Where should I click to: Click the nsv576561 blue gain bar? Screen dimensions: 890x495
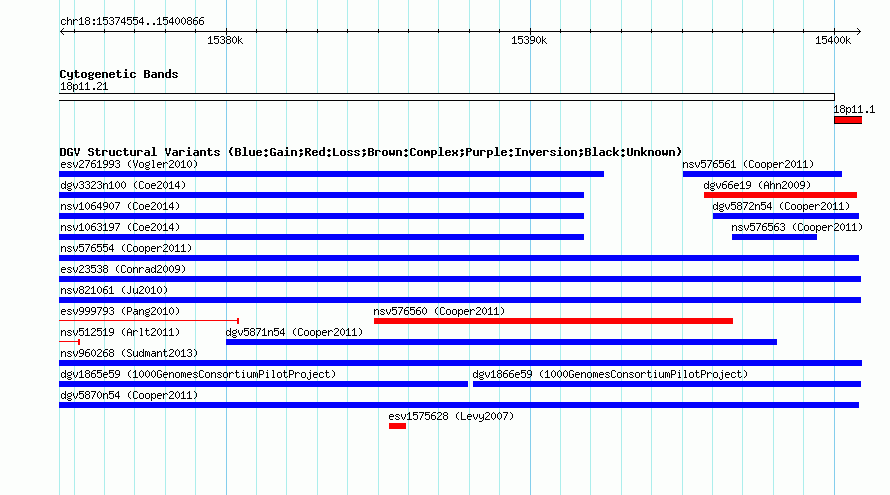[x=762, y=174]
